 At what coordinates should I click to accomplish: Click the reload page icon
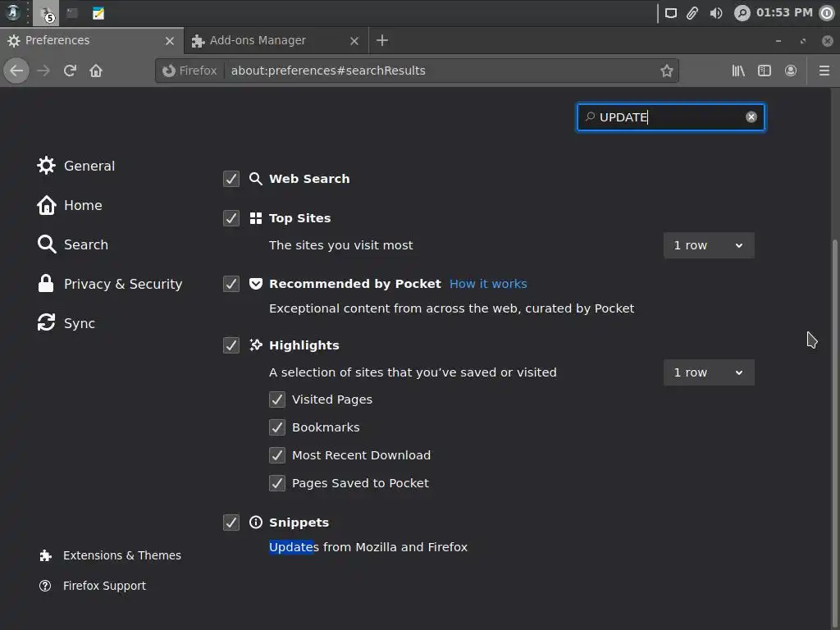pos(70,71)
